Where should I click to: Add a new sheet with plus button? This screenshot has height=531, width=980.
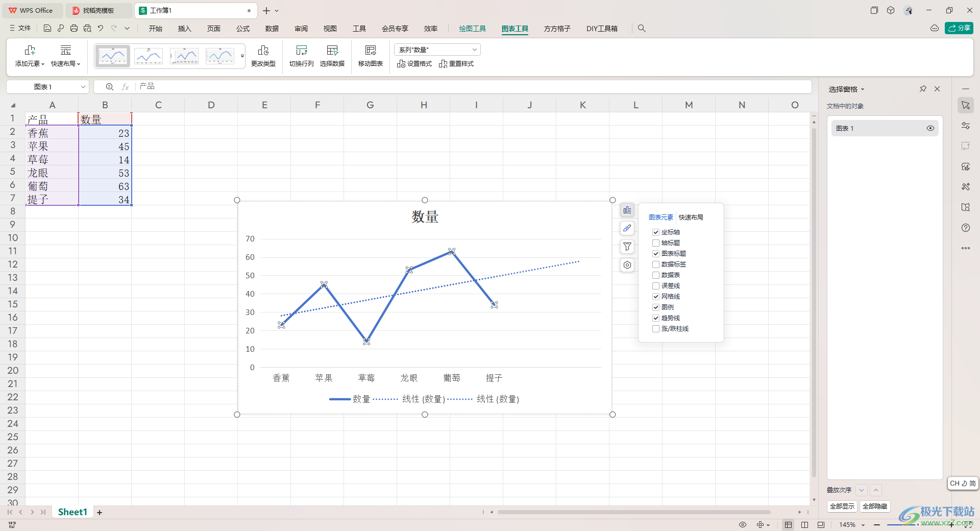(100, 513)
